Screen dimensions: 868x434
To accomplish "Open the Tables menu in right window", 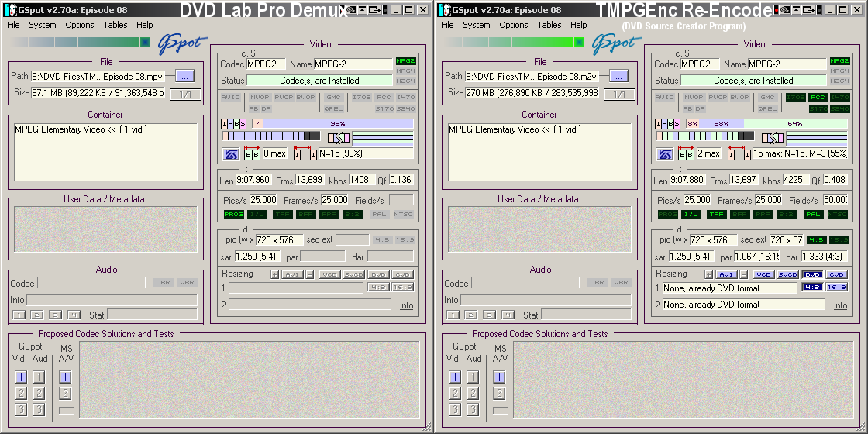I will [549, 25].
